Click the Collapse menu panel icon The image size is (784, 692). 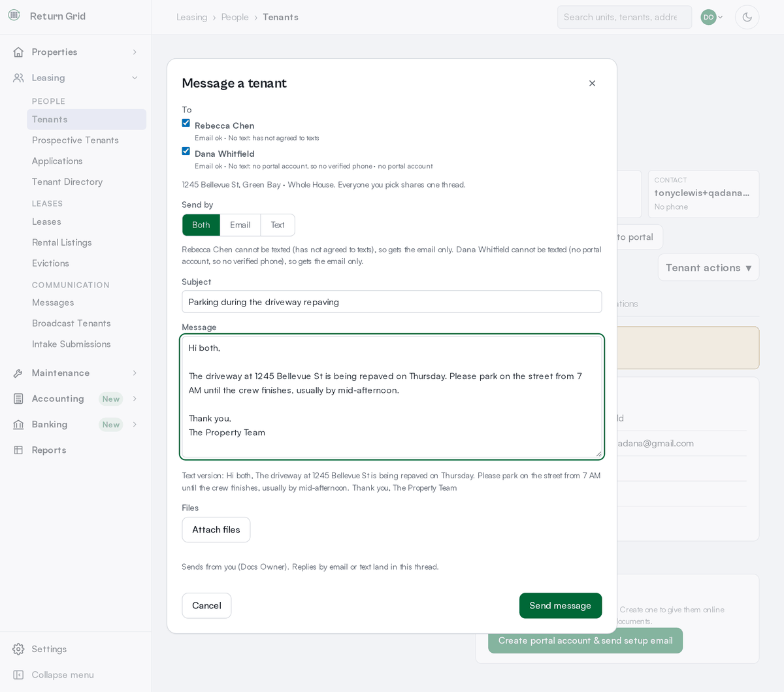tap(18, 675)
